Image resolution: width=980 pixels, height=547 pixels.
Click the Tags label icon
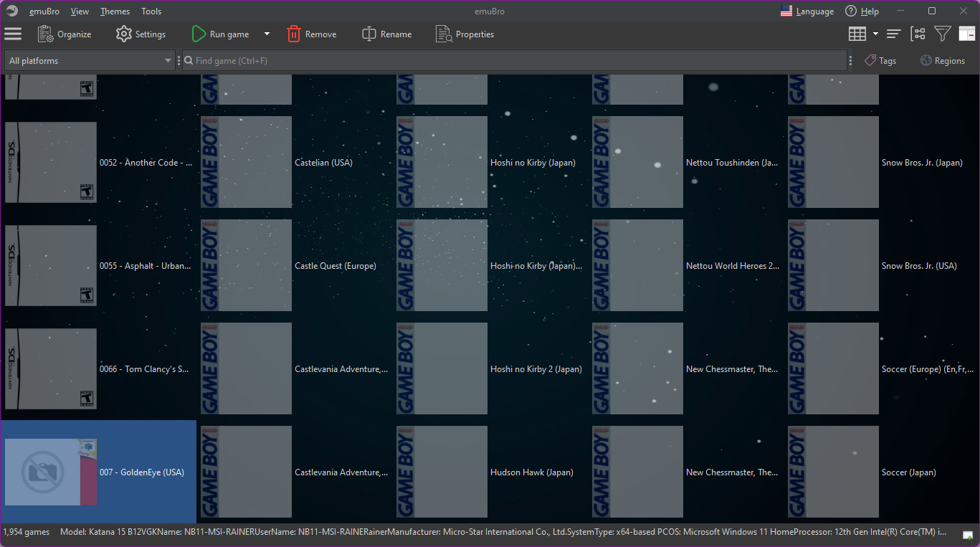[x=870, y=60]
